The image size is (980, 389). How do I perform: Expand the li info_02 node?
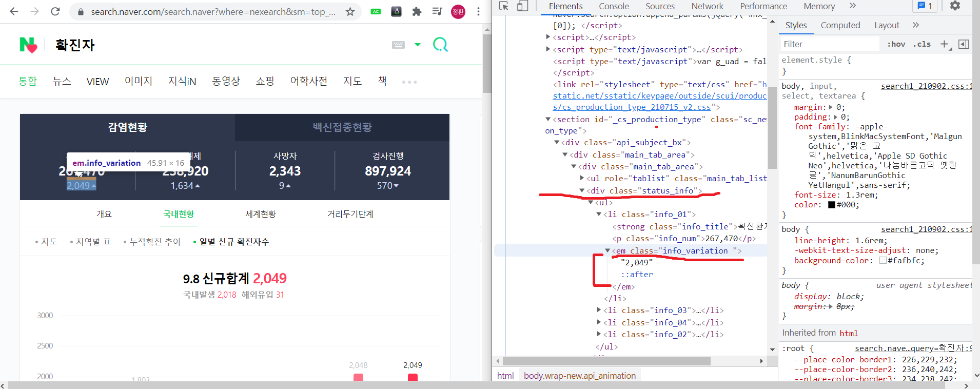coord(599,334)
